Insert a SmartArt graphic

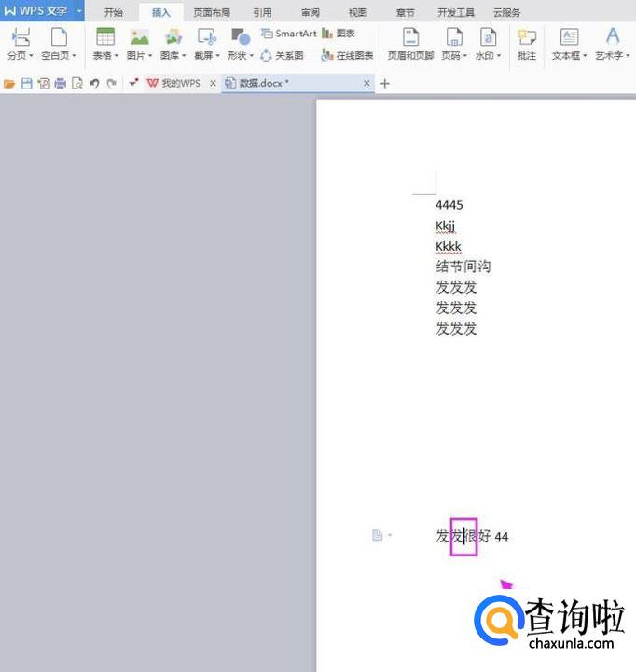[288, 34]
